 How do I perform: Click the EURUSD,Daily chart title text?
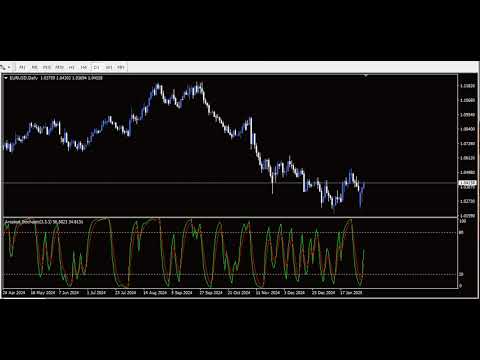pyautogui.click(x=23, y=78)
